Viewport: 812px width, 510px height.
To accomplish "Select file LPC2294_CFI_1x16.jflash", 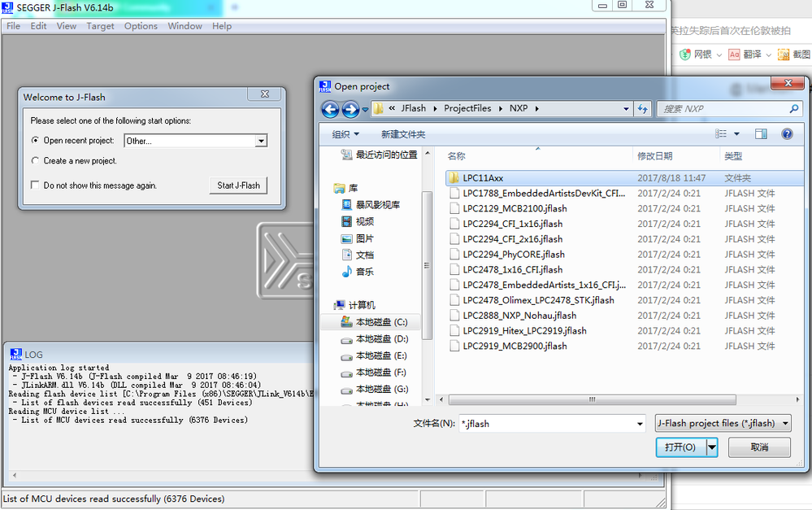I will [x=513, y=224].
